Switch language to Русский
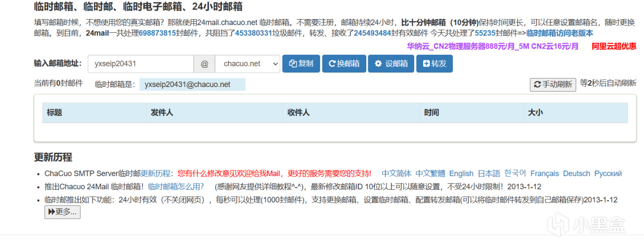 tap(608, 174)
